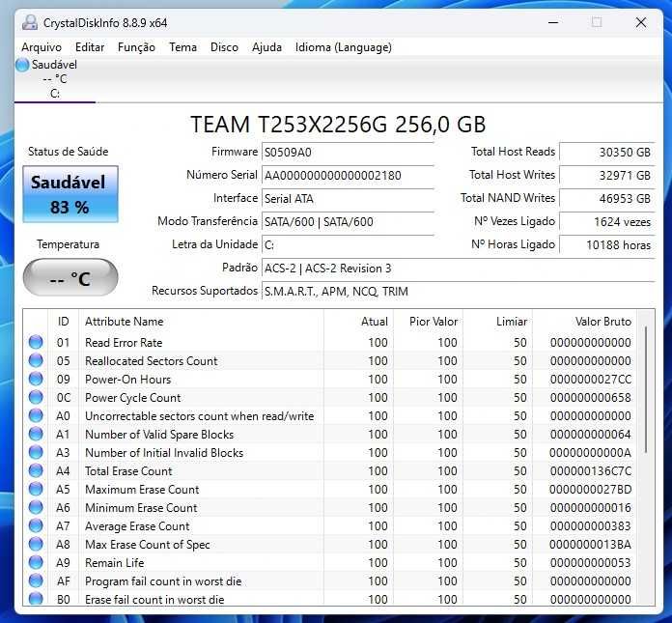Click status orb for Program fail count row
The height and width of the screenshot is (623, 672).
click(36, 581)
